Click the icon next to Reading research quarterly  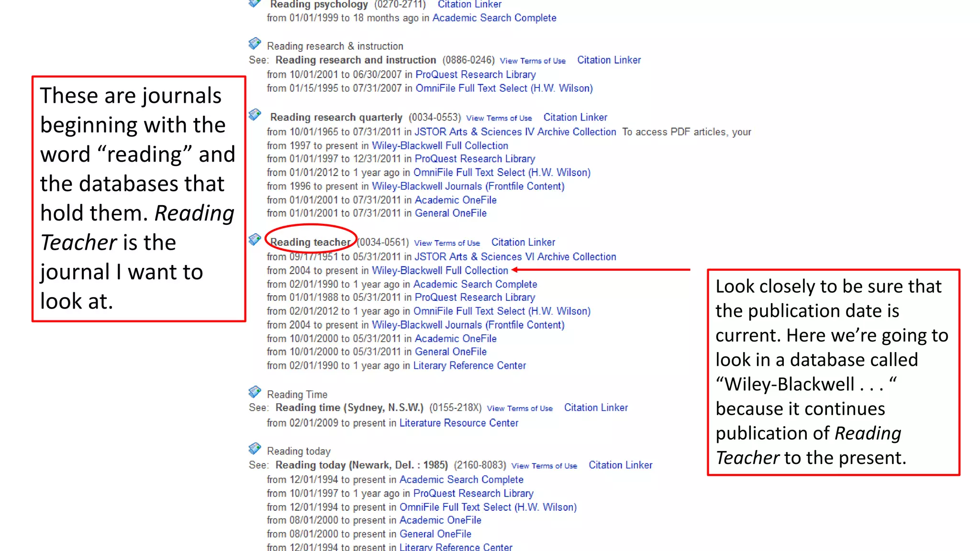click(255, 115)
